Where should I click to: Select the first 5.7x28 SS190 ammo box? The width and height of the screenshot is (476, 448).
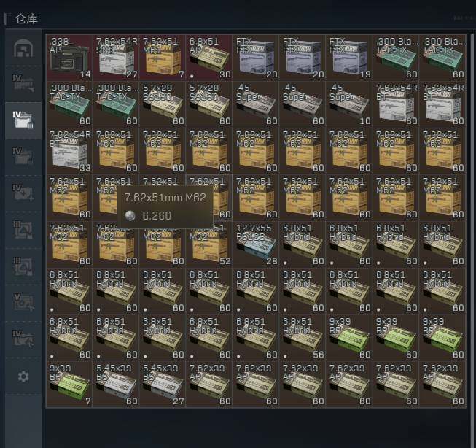tap(163, 104)
